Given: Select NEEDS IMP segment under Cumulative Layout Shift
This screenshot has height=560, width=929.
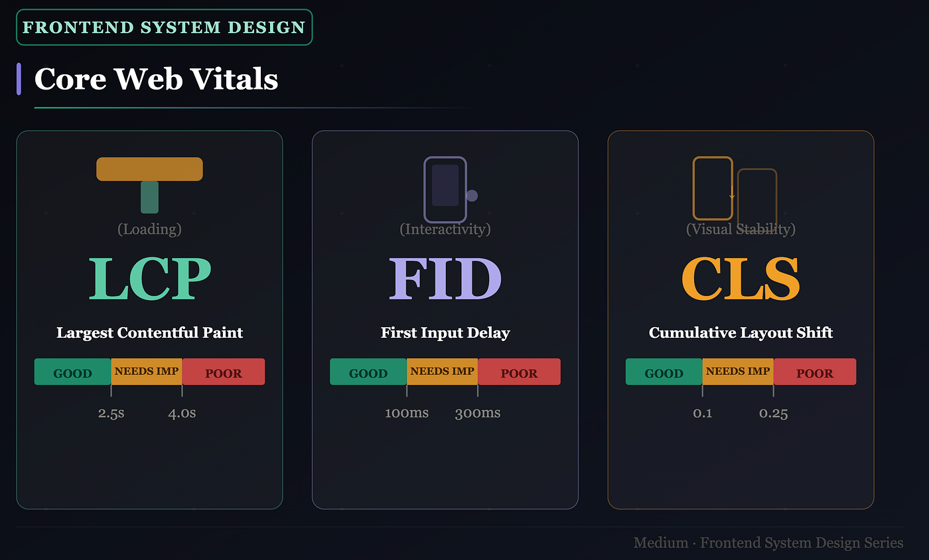Looking at the screenshot, I should (738, 372).
